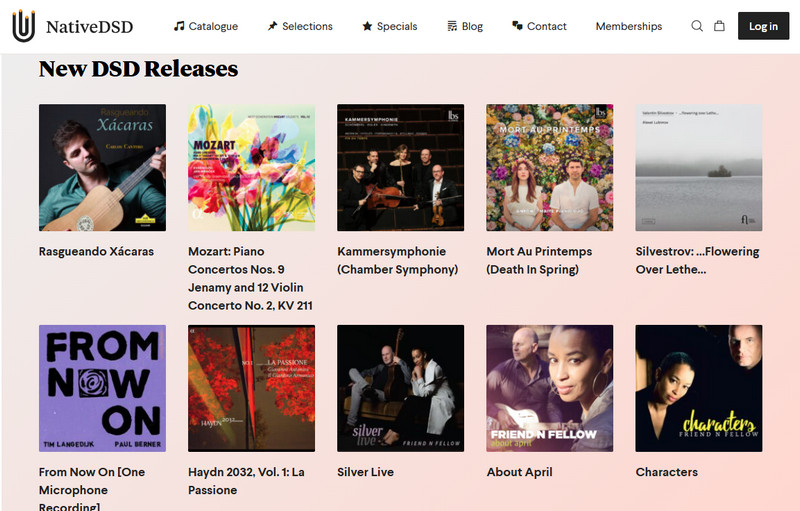The height and width of the screenshot is (511, 800).
Task: Open the Contact menu item
Action: click(539, 26)
